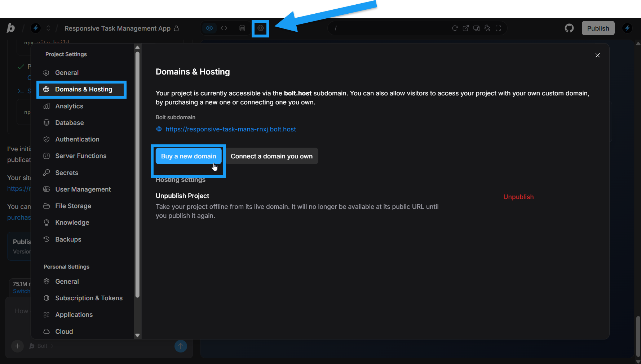Select Domains & Hosting settings item
The width and height of the screenshot is (641, 364).
point(82,89)
